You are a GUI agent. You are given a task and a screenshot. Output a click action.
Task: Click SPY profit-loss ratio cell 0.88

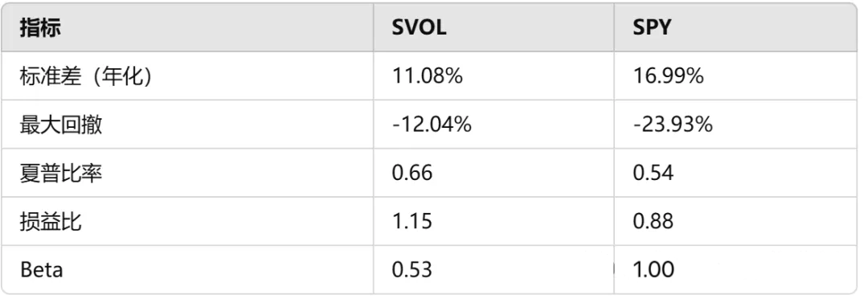tap(653, 222)
